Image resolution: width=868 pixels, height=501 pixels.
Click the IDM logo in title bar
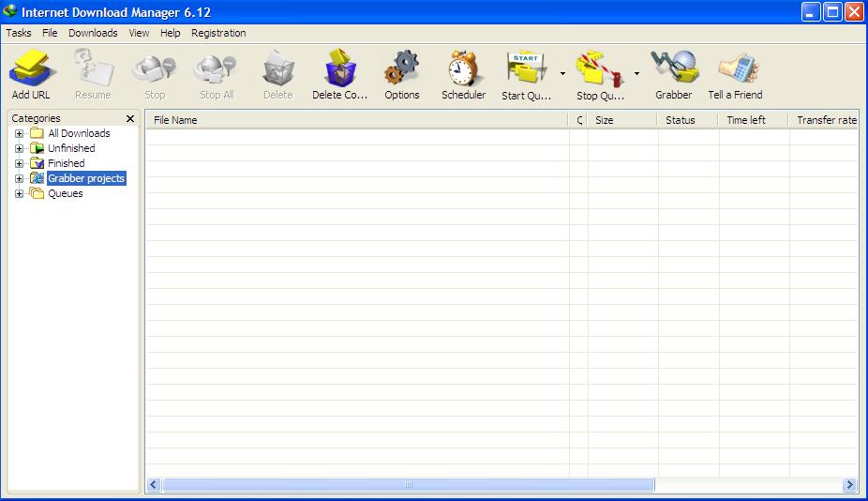point(10,11)
